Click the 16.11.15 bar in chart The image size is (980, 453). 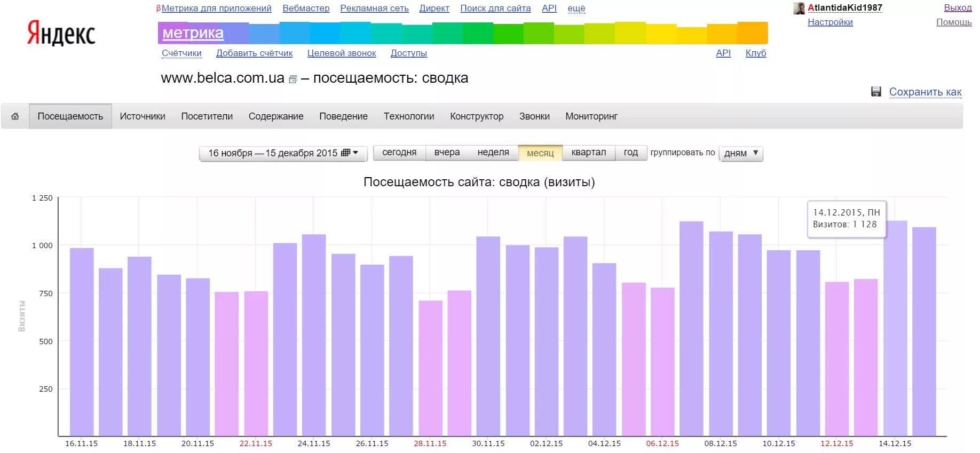pyautogui.click(x=82, y=342)
